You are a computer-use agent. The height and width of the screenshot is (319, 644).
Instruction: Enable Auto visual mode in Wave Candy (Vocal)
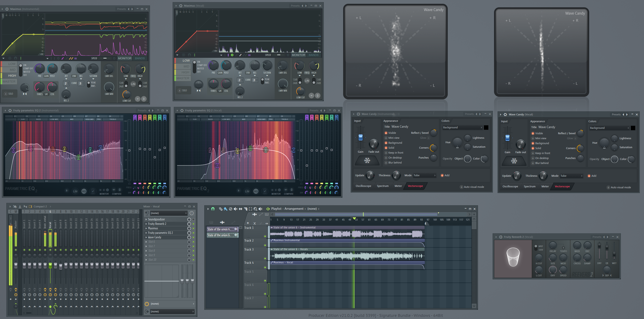619,187
